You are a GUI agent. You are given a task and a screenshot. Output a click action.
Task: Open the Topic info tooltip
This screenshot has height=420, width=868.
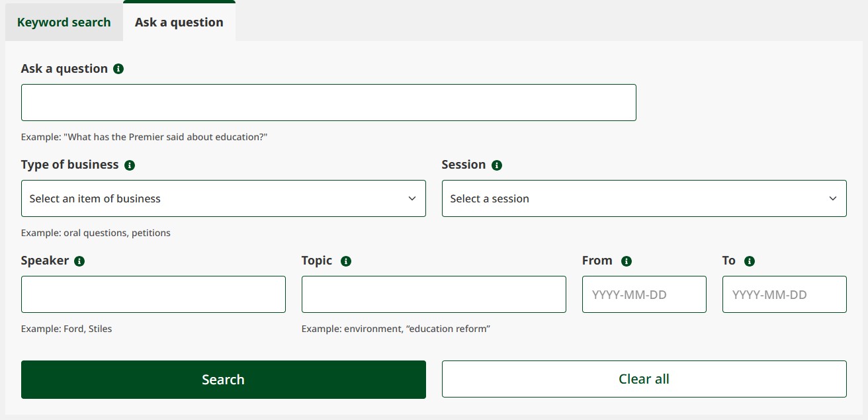[x=347, y=261]
